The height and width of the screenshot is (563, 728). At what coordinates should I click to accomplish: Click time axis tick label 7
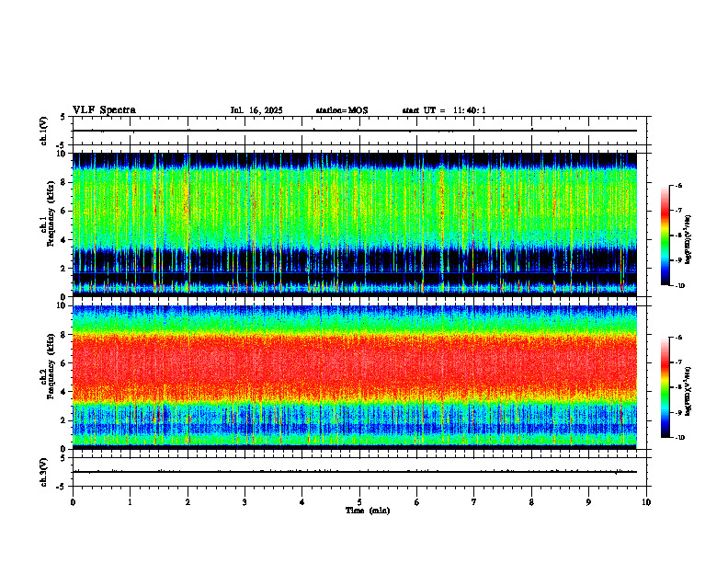click(x=474, y=502)
